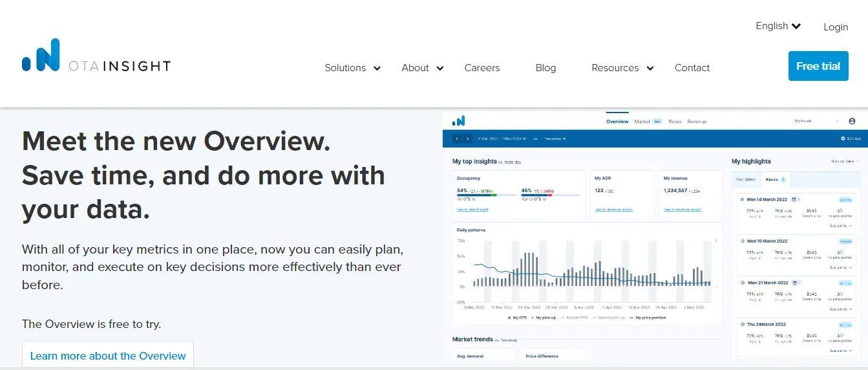Expand the Resources dropdown
The height and width of the screenshot is (370, 868).
pos(623,68)
